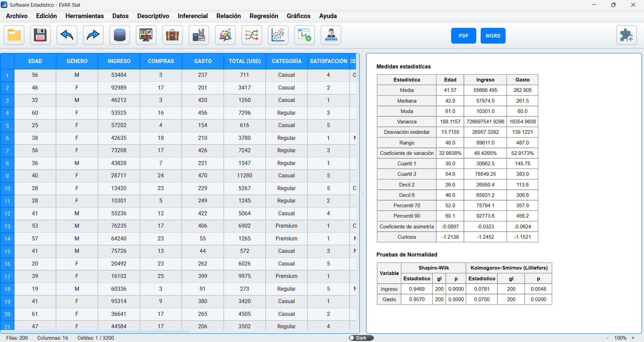Click the redo arrow icon
This screenshot has height=342, width=644.
93,35
